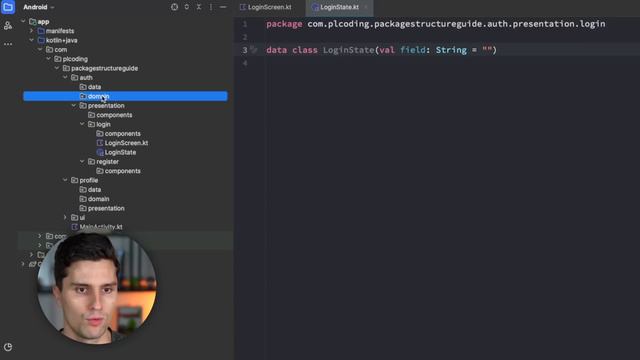Click LoginState class name in the code
The width and height of the screenshot is (640, 360).
coord(348,50)
